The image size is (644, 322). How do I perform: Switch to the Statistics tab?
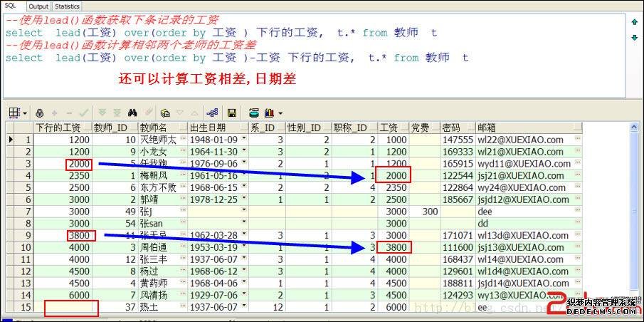pyautogui.click(x=68, y=5)
